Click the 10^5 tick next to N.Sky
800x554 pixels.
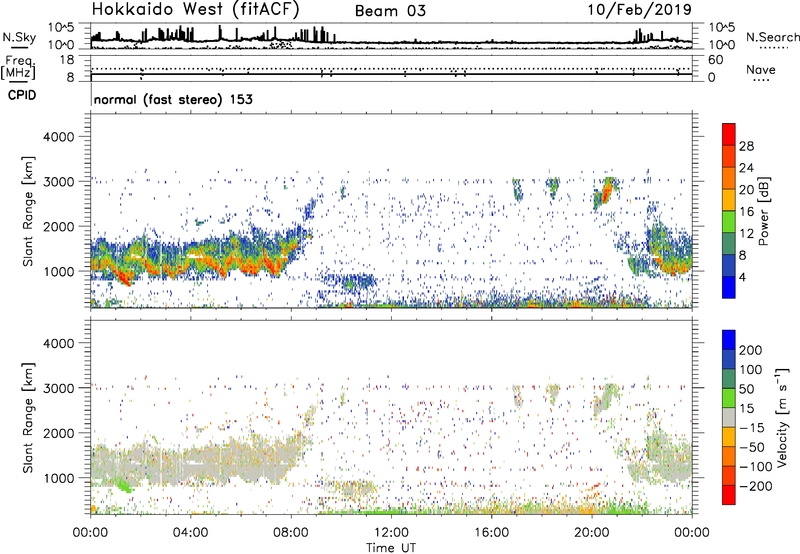click(61, 28)
